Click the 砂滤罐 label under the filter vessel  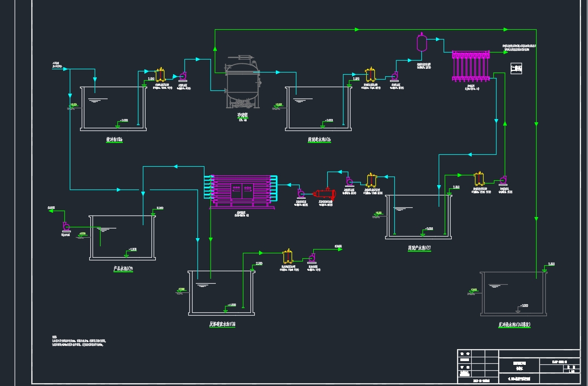coord(243,115)
